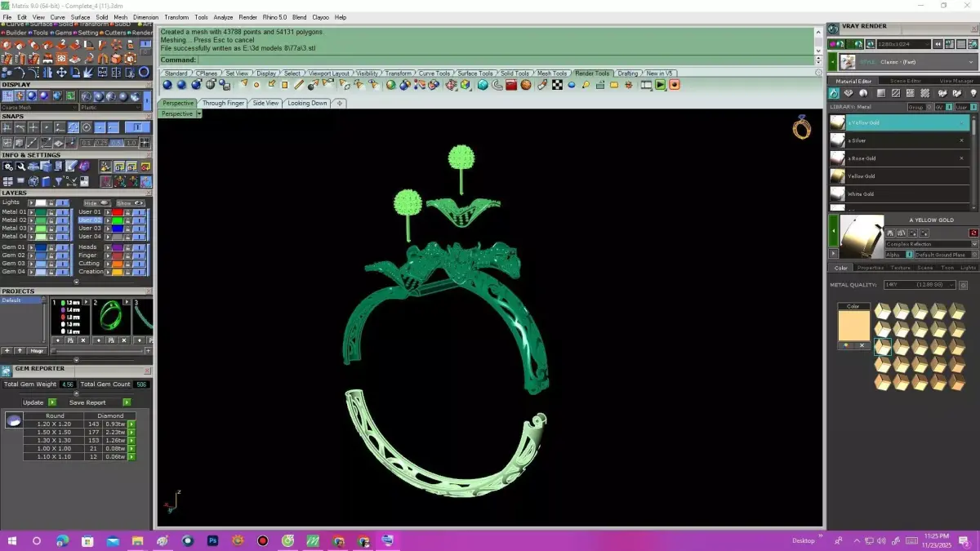980x551 pixels.
Task: Click the basketball-textured sphere icon in Render Tools
Action: pyautogui.click(x=527, y=84)
